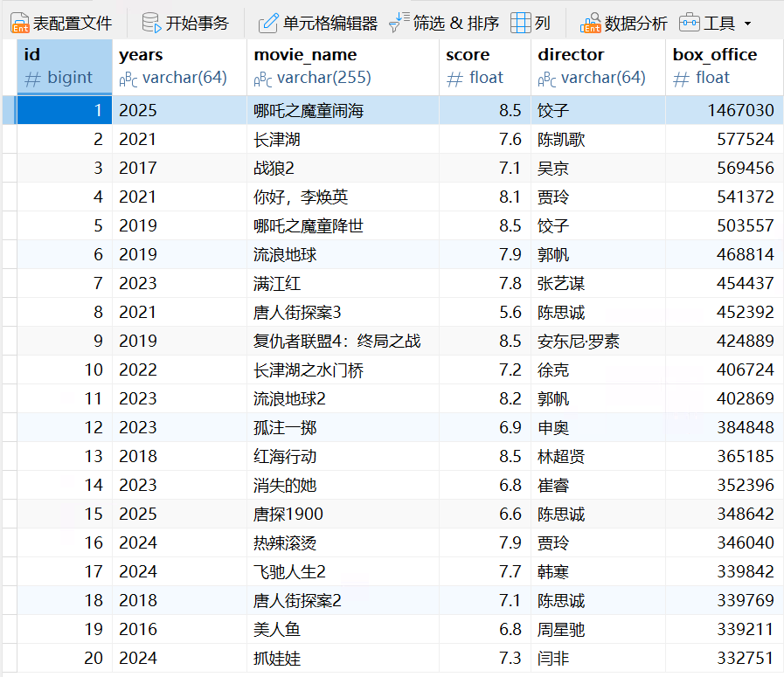Select the row marker of row 1
The image size is (784, 677).
(x=9, y=110)
